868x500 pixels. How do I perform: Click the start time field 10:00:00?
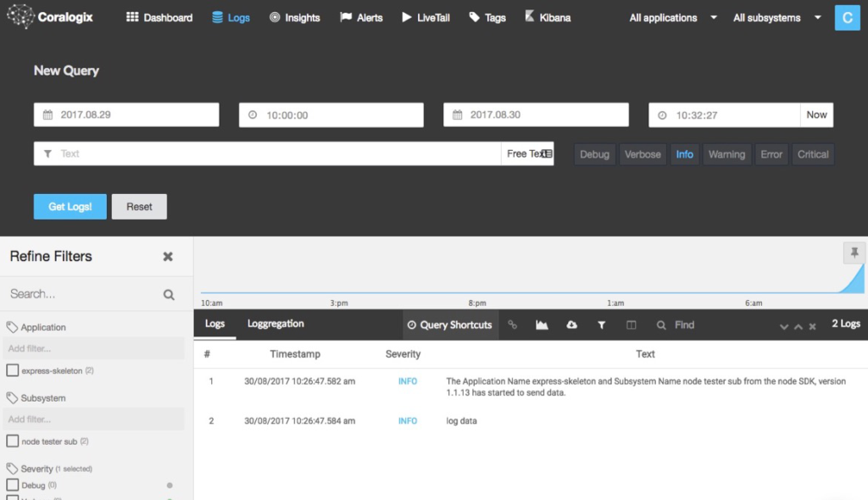[x=331, y=114]
